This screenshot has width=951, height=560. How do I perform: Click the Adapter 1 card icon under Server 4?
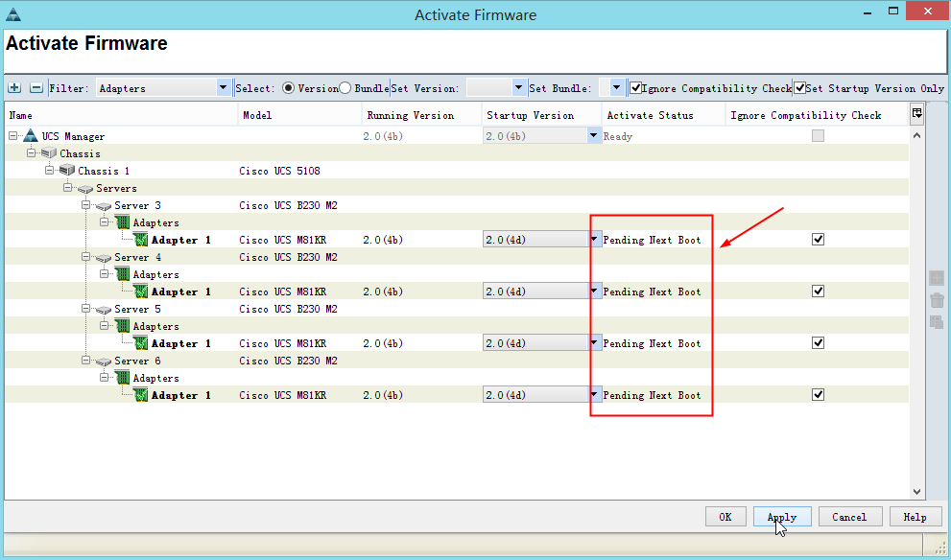point(141,292)
